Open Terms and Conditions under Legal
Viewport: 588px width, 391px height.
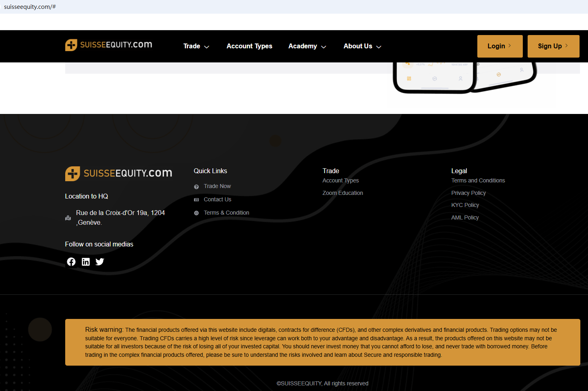coord(478,180)
